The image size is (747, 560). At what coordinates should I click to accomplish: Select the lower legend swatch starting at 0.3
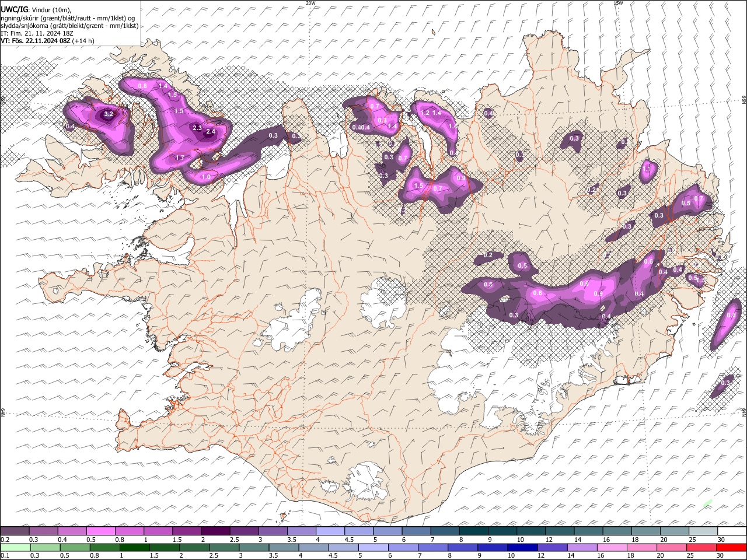pyautogui.click(x=45, y=547)
